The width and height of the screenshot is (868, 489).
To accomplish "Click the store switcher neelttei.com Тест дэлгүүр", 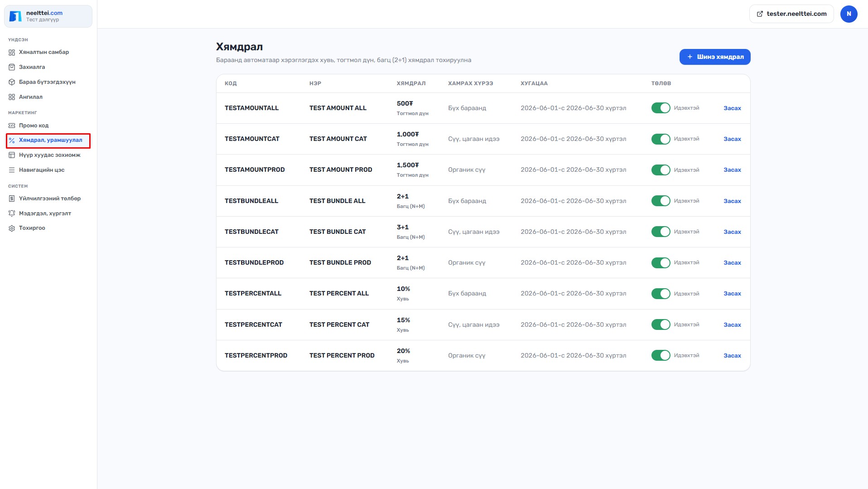I will coord(48,16).
